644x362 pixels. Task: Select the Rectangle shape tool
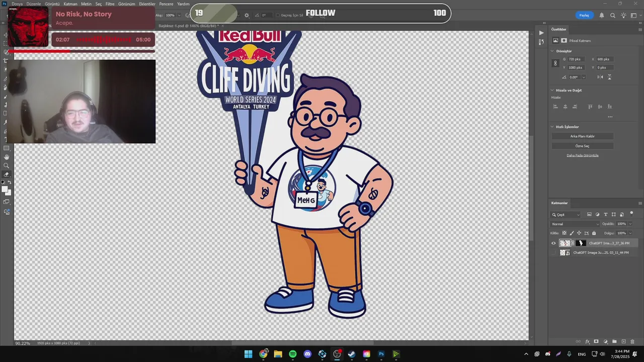coord(7,148)
